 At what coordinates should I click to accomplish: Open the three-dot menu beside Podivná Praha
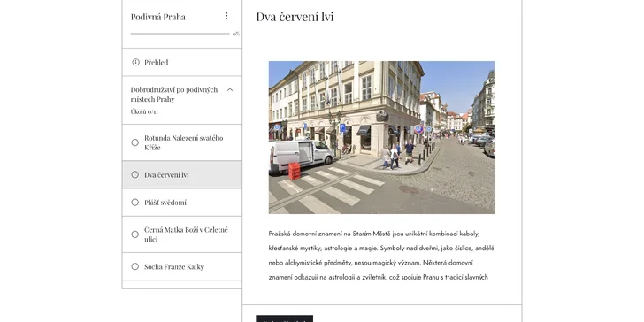[226, 16]
